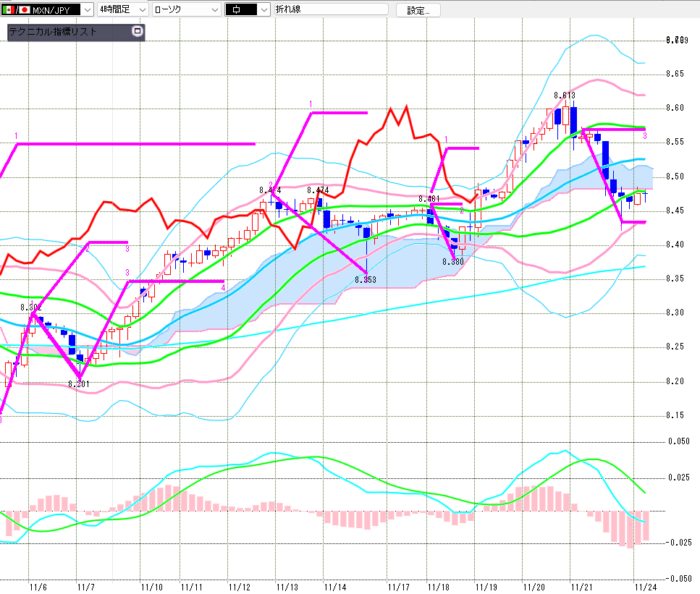This screenshot has height=594, width=700.
Task: Click the 8.613 peak price label
Action: [565, 96]
